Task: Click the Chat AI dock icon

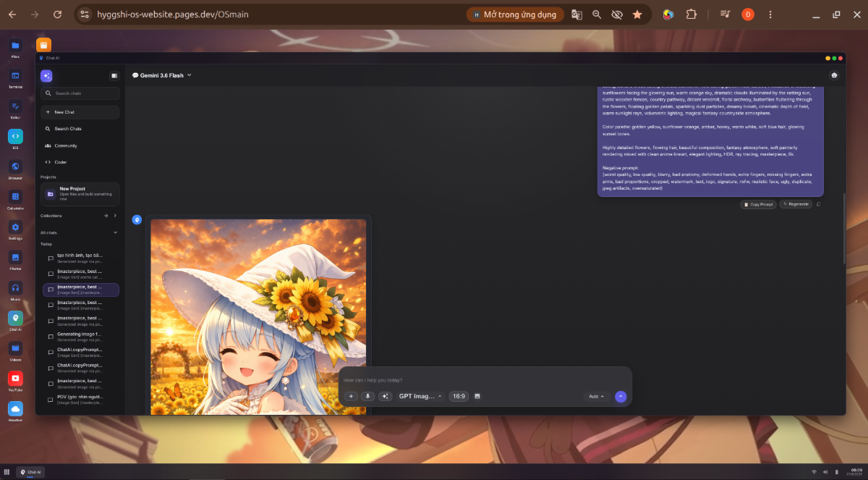Action: point(15,318)
